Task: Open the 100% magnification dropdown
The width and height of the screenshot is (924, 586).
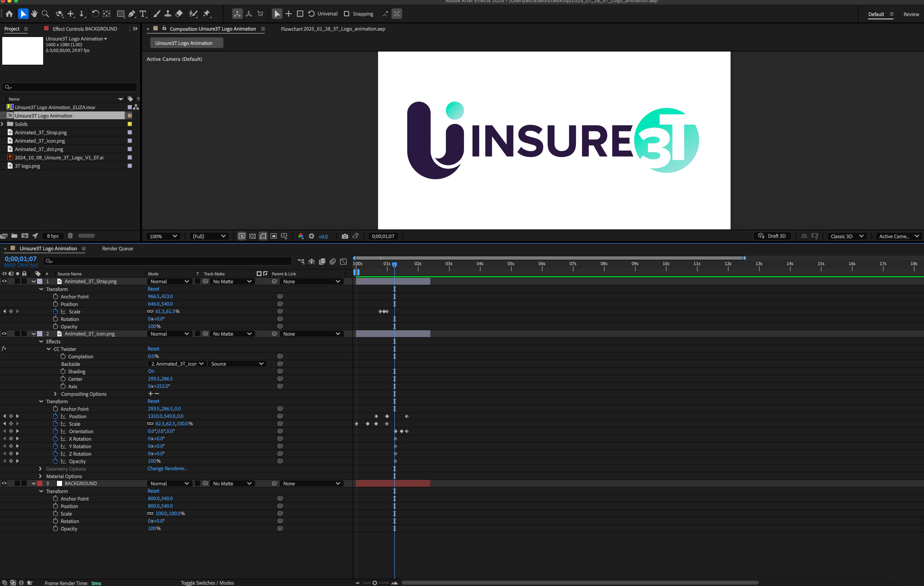Action: tap(163, 236)
